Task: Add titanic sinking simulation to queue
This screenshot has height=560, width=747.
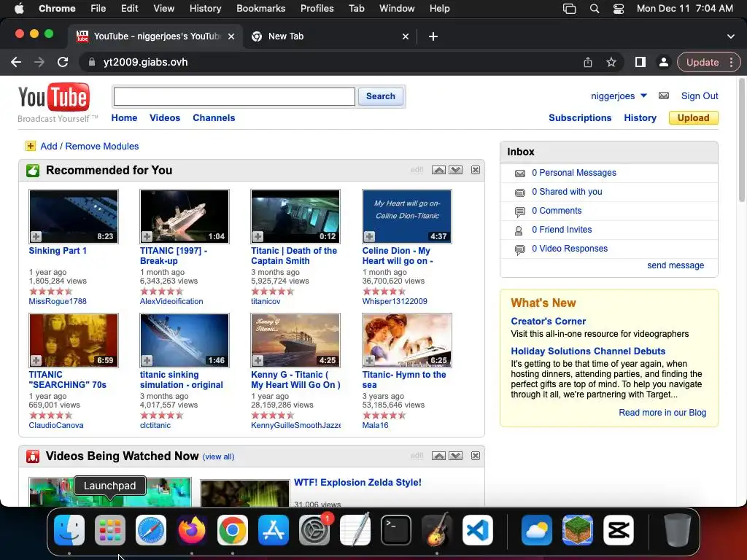Action: tap(147, 360)
